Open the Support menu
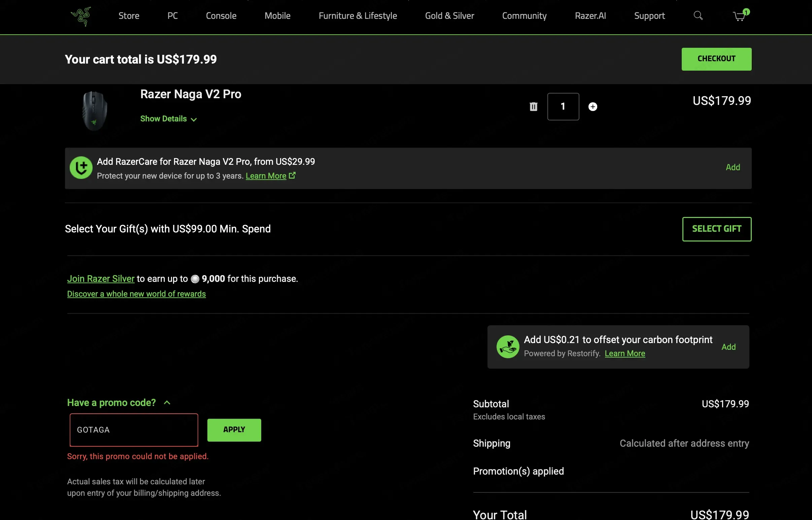 pyautogui.click(x=649, y=16)
